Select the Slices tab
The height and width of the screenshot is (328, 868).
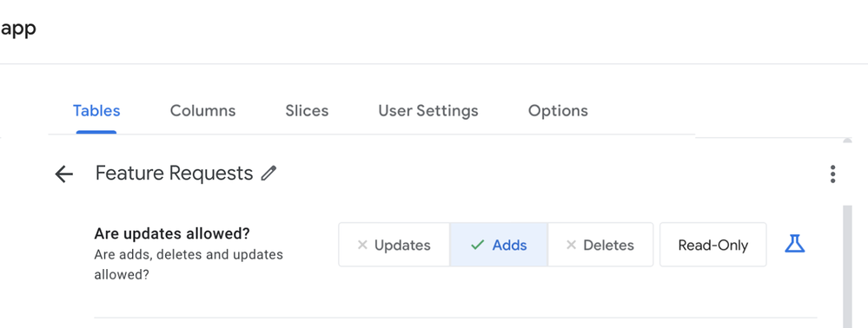pos(307,110)
